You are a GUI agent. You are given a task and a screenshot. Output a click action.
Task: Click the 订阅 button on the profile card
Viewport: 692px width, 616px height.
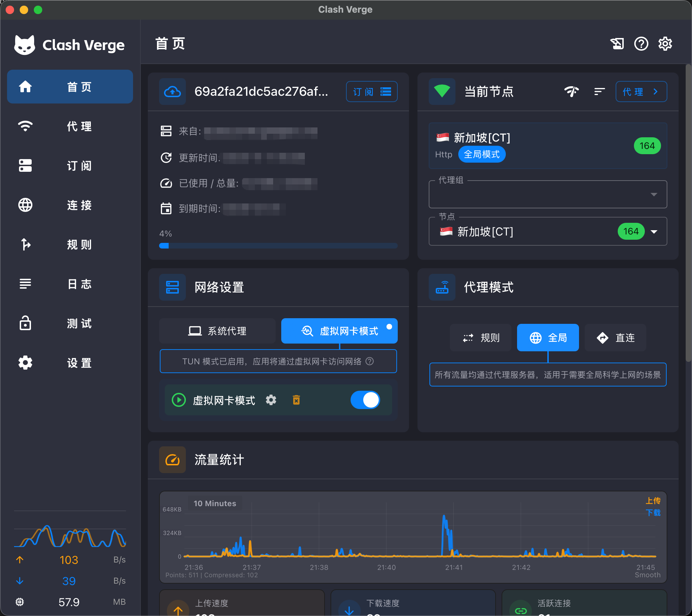(x=372, y=92)
